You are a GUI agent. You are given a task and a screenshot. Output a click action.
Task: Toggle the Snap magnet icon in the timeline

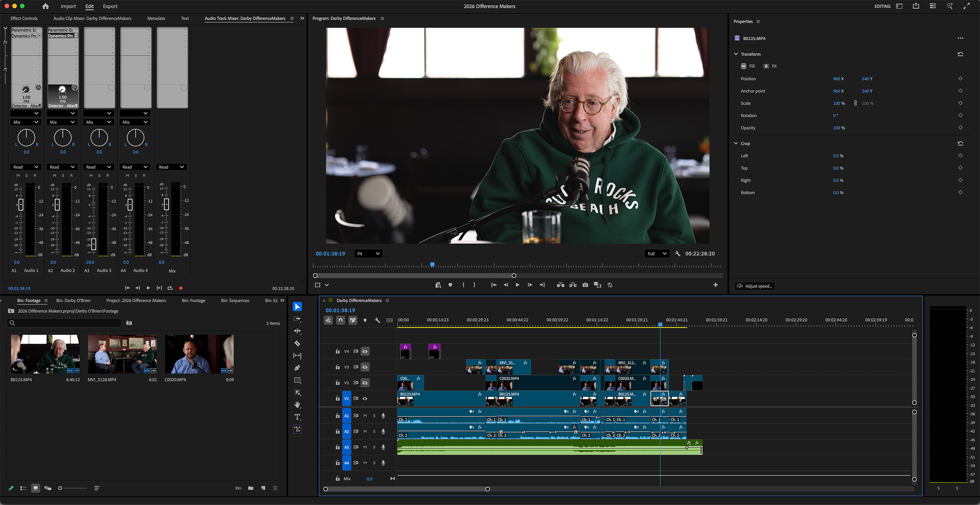pos(340,320)
